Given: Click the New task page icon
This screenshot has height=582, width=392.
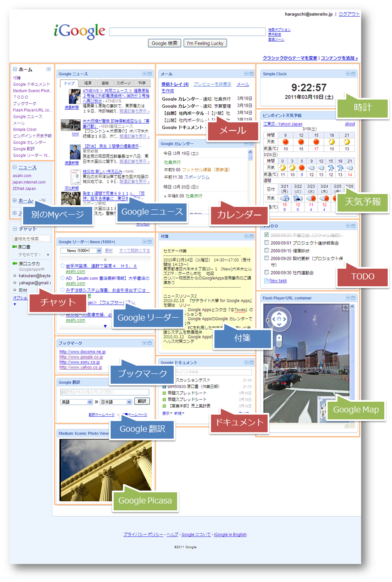Looking at the screenshot, I should coord(266,281).
